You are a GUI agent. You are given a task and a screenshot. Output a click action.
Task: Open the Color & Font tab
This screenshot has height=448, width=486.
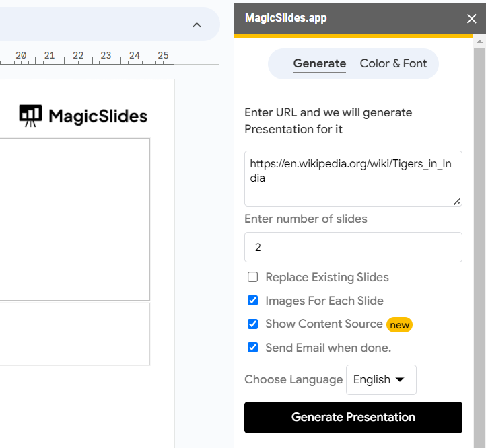(393, 64)
